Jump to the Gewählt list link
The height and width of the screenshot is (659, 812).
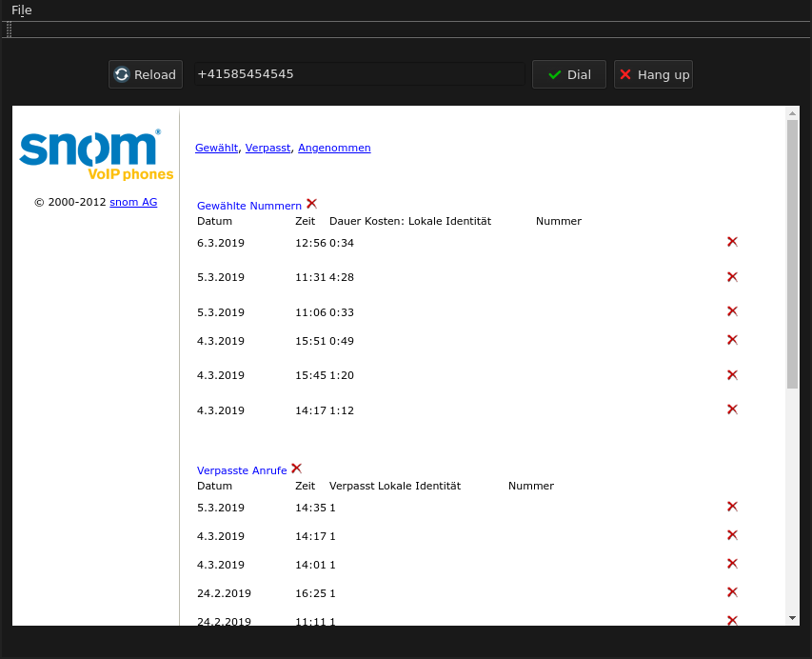pos(216,148)
